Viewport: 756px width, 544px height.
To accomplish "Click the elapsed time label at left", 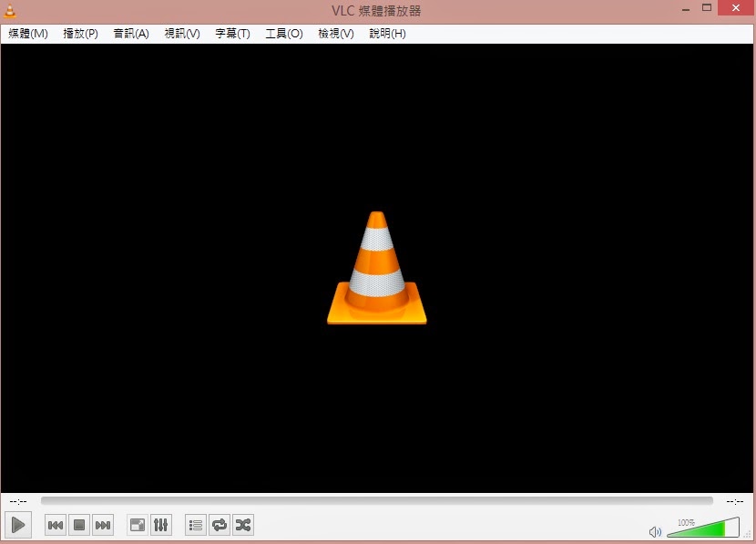I will coord(18,501).
